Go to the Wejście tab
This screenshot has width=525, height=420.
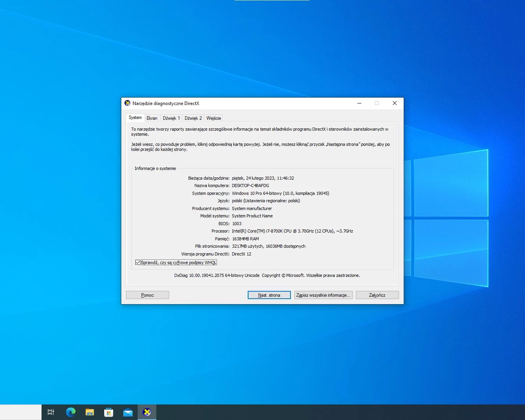(214, 118)
